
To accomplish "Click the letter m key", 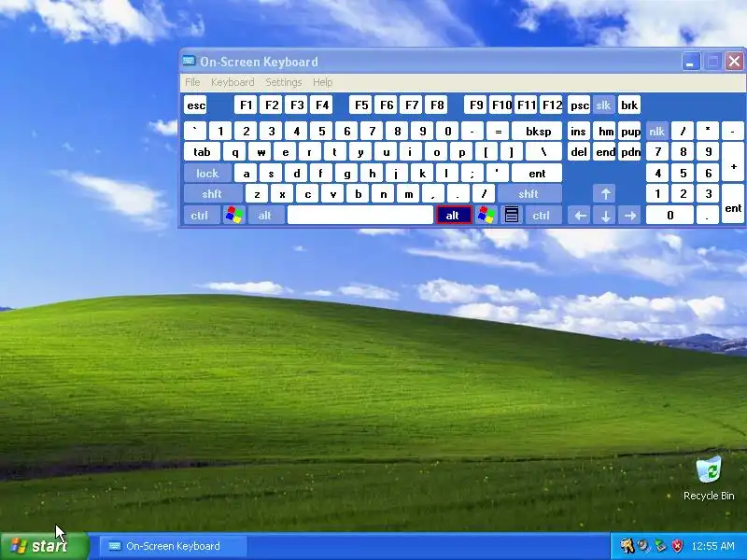I will pos(409,194).
